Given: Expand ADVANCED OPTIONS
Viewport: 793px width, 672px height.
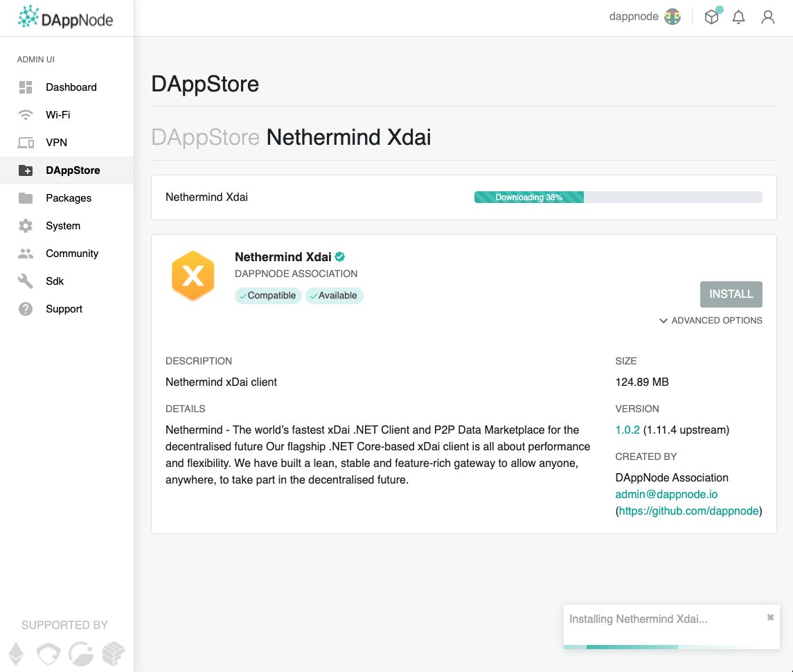Looking at the screenshot, I should (711, 320).
